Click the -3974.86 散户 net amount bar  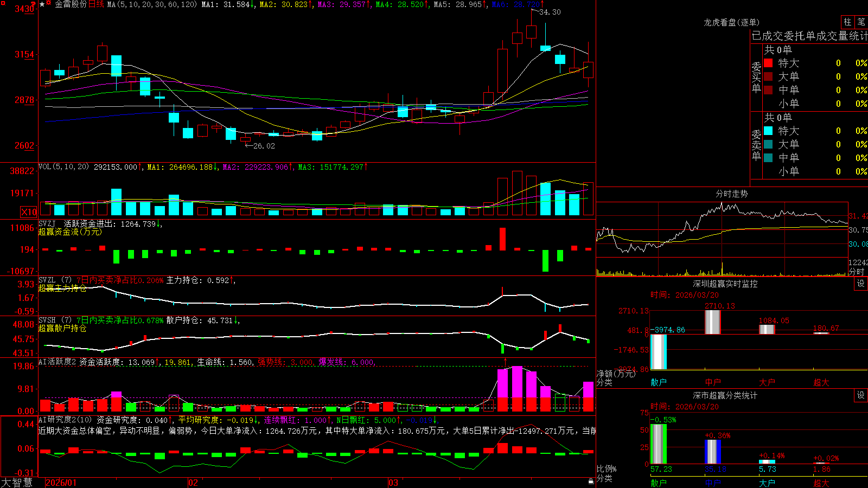click(x=659, y=352)
